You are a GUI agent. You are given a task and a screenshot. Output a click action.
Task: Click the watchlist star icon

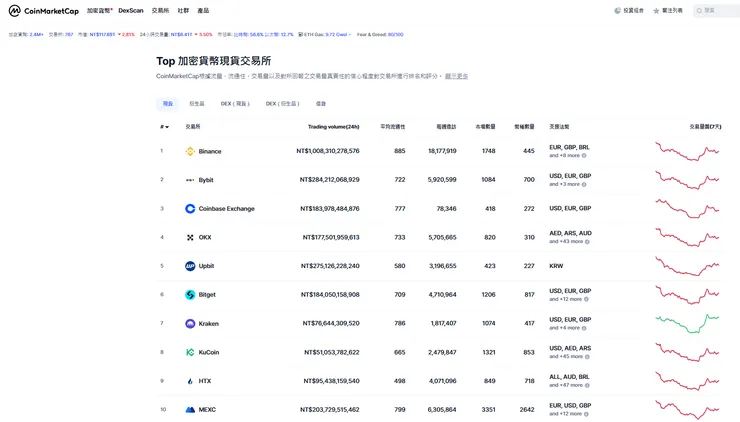point(656,10)
